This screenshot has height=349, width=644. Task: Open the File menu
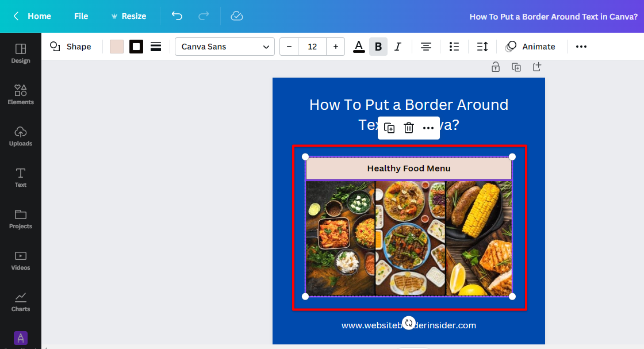(81, 16)
